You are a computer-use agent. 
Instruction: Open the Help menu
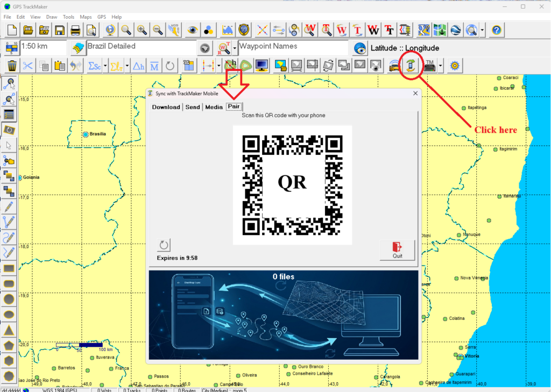click(x=117, y=17)
